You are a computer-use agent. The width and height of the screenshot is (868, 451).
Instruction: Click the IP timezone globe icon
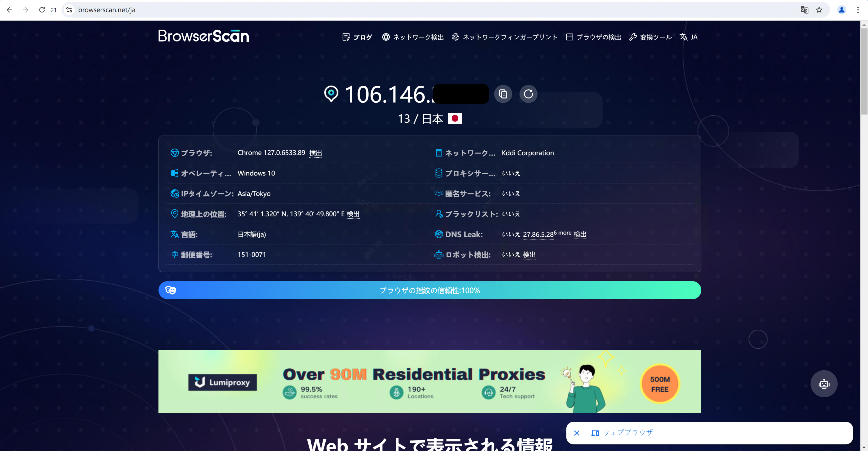(174, 193)
